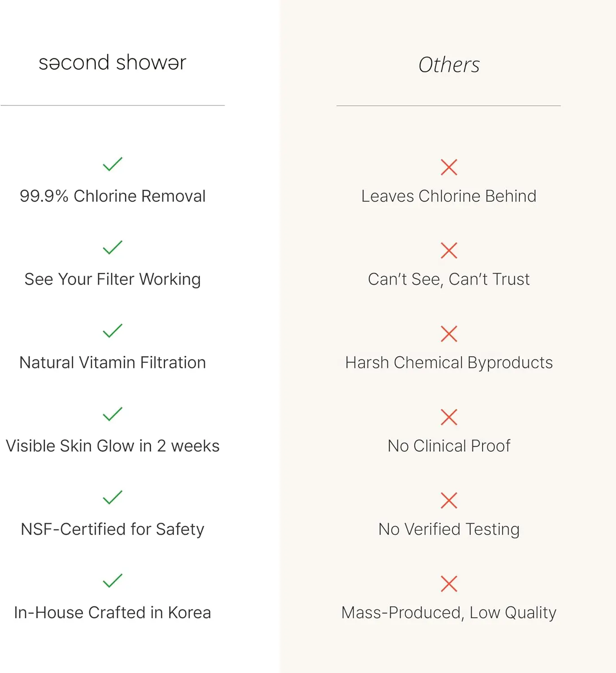Viewport: 616px width, 673px height.
Task: Click the checkmark above NSF-Certified for Safety
Action: pos(112,497)
